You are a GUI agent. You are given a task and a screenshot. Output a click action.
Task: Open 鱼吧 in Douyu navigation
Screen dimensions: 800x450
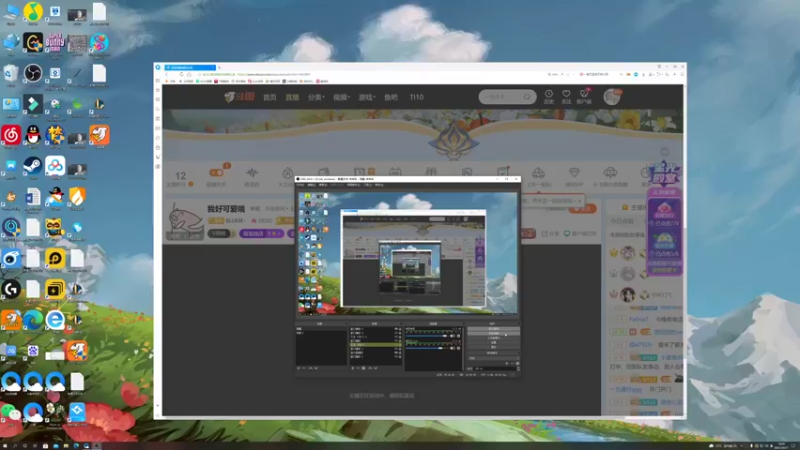coord(391,97)
